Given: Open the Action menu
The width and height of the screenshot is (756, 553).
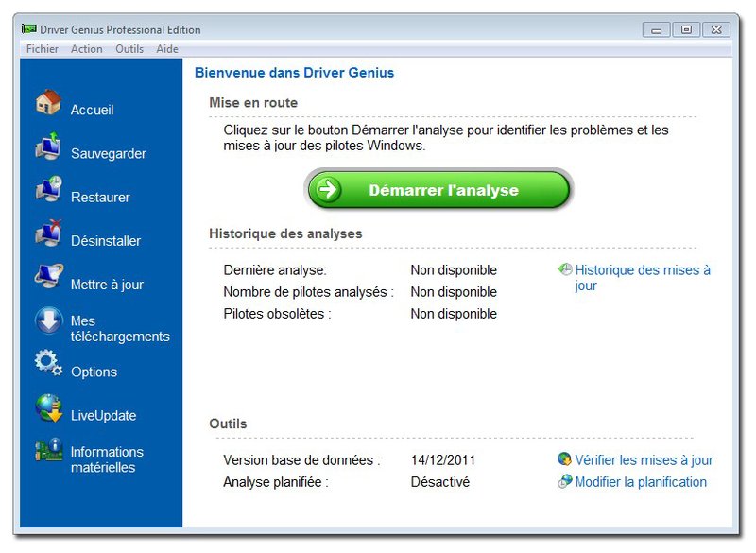Looking at the screenshot, I should (x=86, y=48).
